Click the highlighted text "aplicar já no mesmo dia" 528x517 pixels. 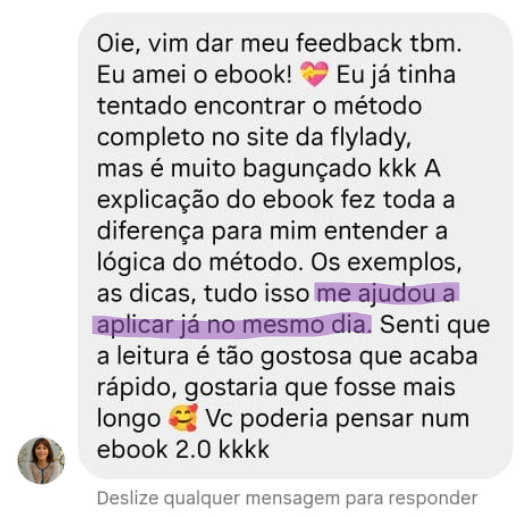(231, 325)
